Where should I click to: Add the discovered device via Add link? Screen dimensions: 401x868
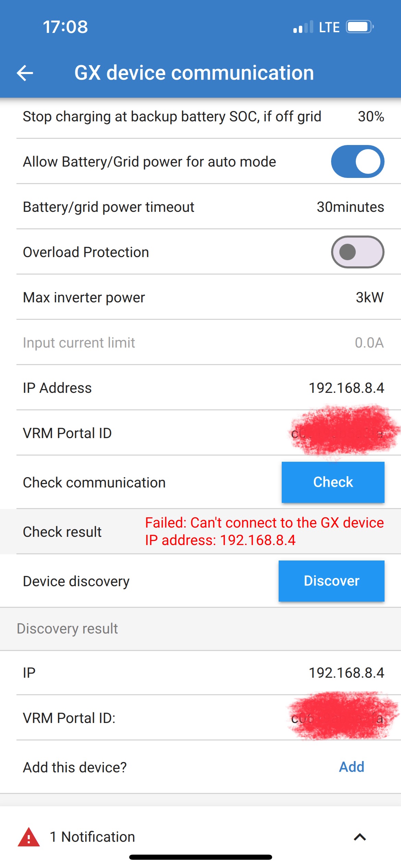pyautogui.click(x=351, y=767)
